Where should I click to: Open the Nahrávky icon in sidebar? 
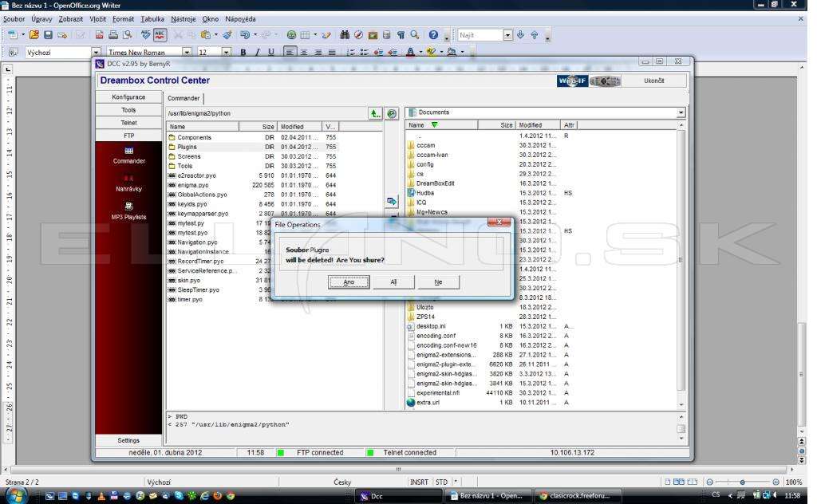(x=128, y=183)
